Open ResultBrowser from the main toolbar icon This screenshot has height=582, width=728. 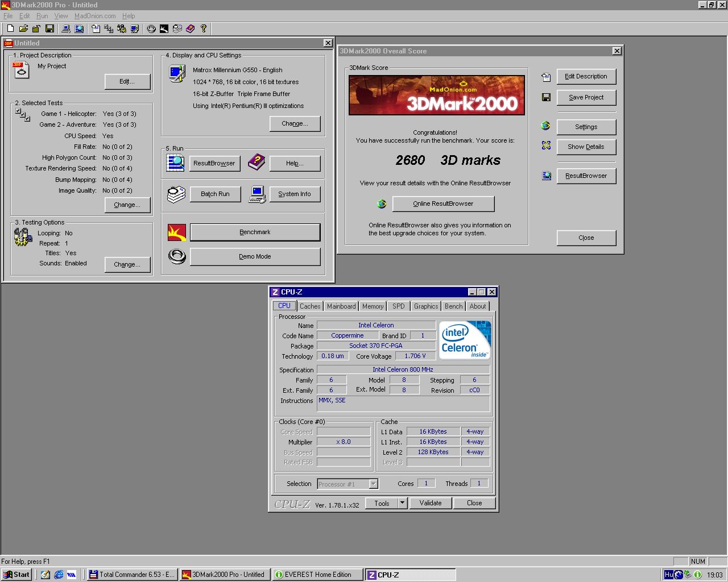(79, 28)
